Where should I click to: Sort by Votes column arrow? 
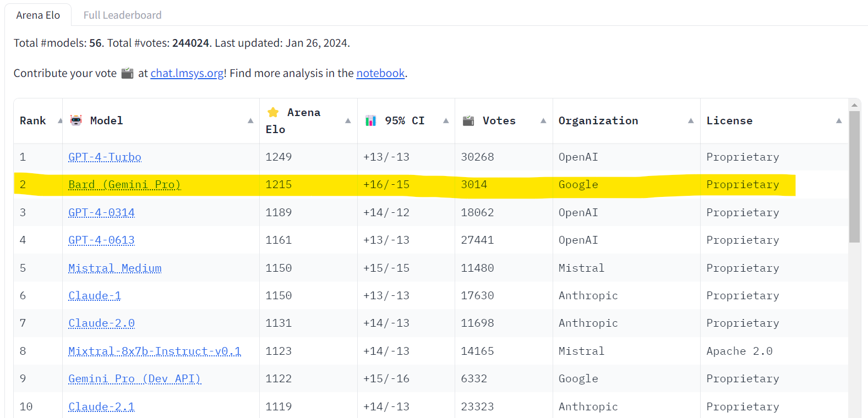pos(543,120)
